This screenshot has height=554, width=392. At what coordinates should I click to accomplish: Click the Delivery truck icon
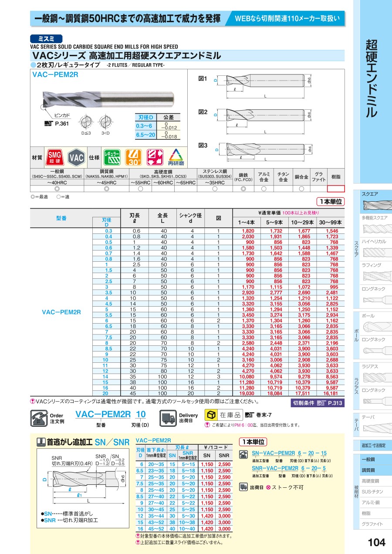click(168, 418)
